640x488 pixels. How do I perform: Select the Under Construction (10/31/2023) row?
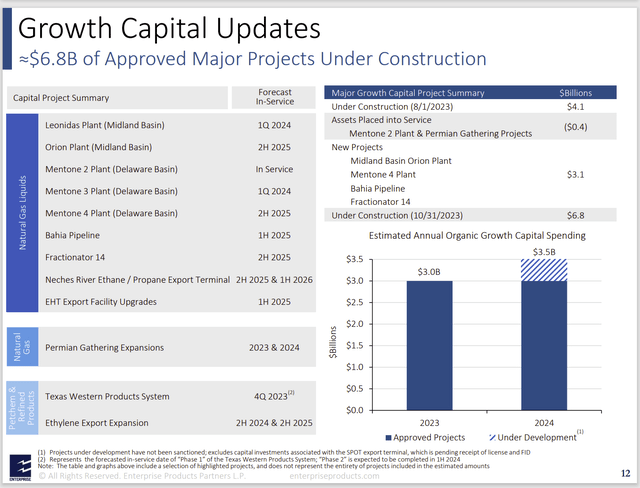tap(470, 215)
